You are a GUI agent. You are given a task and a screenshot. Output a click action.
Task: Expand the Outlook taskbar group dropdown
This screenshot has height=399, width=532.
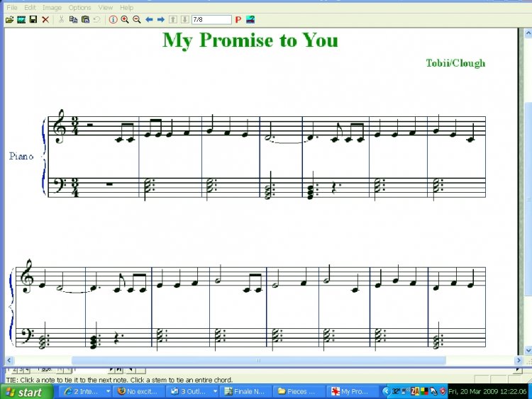[215, 391]
